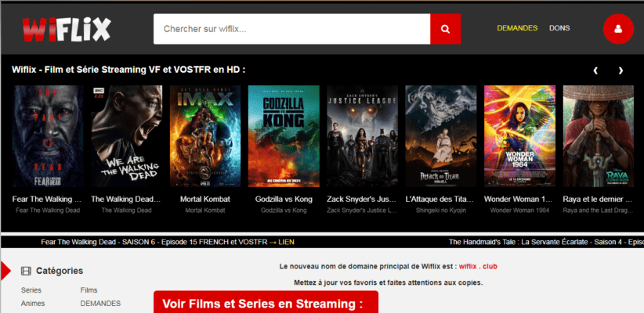Open the DONS menu item
The image size is (644, 313).
click(x=559, y=28)
